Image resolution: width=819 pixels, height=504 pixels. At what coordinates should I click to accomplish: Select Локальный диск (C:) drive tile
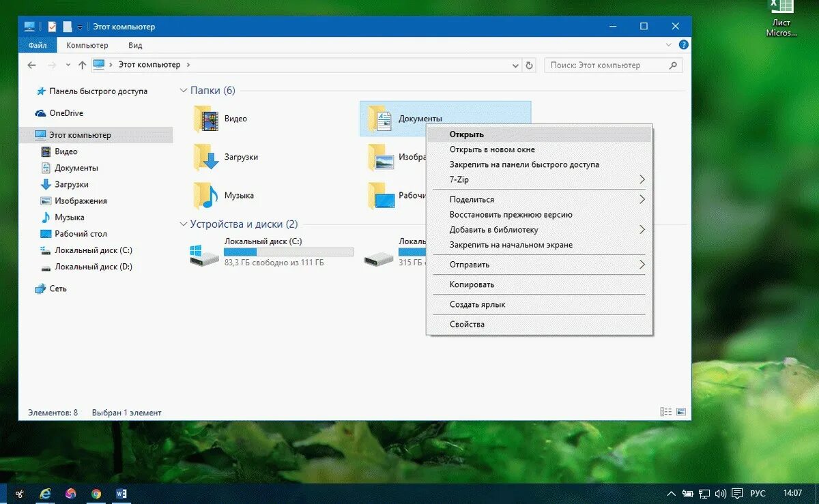[272, 252]
